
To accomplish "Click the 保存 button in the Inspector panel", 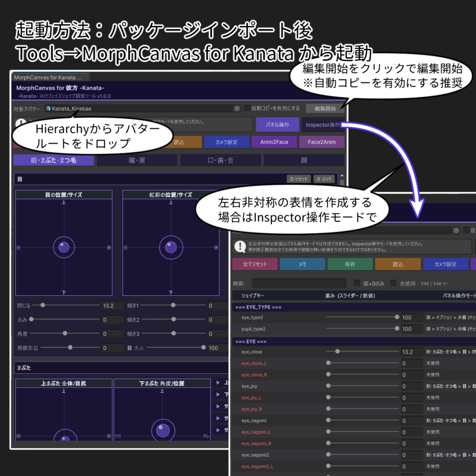I will click(x=350, y=264).
